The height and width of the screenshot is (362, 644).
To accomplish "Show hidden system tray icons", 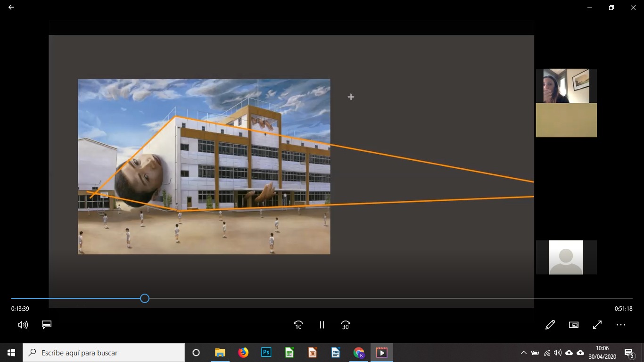I will tap(523, 353).
